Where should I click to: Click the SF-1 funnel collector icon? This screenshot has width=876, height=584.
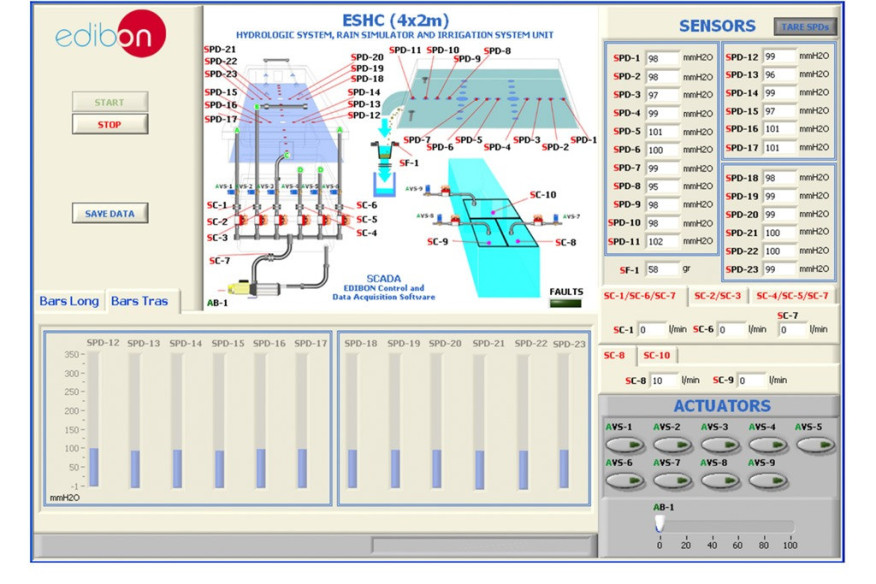(x=384, y=151)
